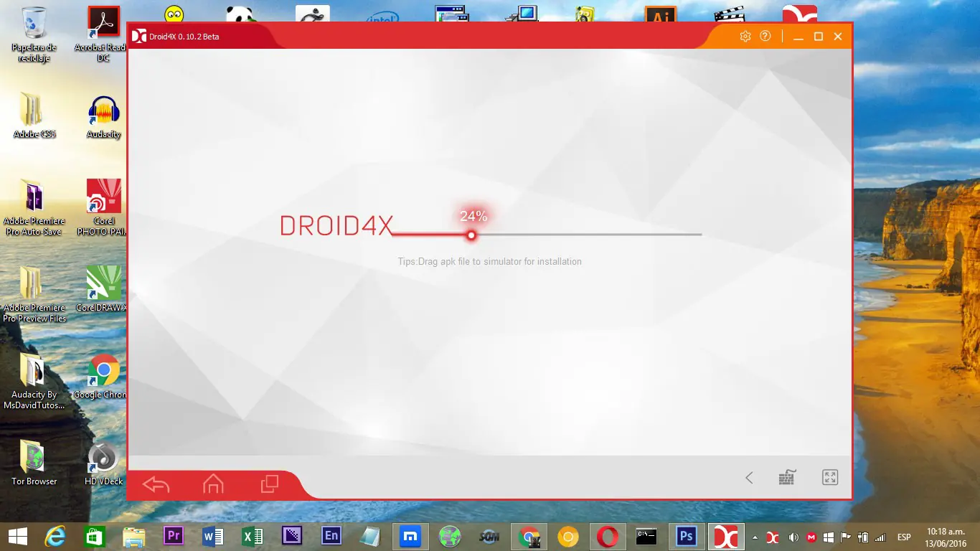This screenshot has width=980, height=551.
Task: Maximize the Droid4X window
Action: pyautogui.click(x=819, y=37)
